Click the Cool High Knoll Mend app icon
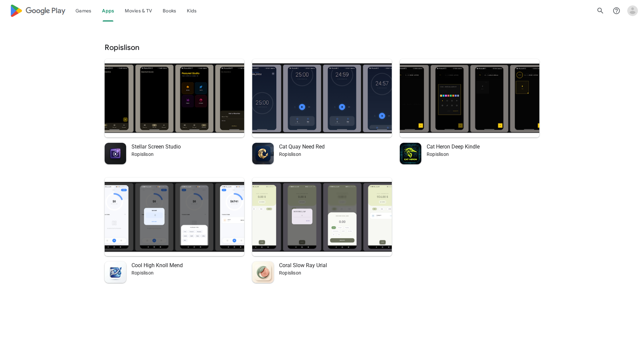The height and width of the screenshot is (362, 644). [x=115, y=272]
